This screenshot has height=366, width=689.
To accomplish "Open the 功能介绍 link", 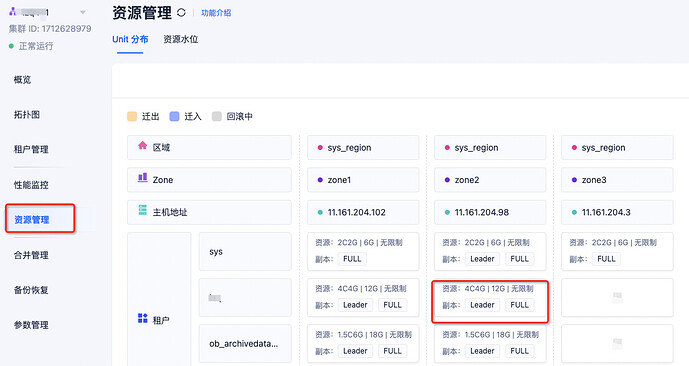I will pos(216,13).
